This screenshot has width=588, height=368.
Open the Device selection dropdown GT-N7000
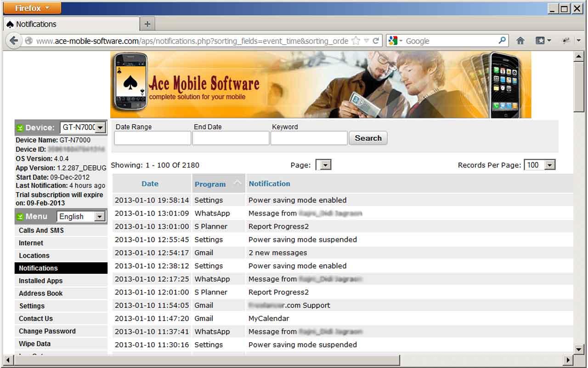click(x=83, y=127)
